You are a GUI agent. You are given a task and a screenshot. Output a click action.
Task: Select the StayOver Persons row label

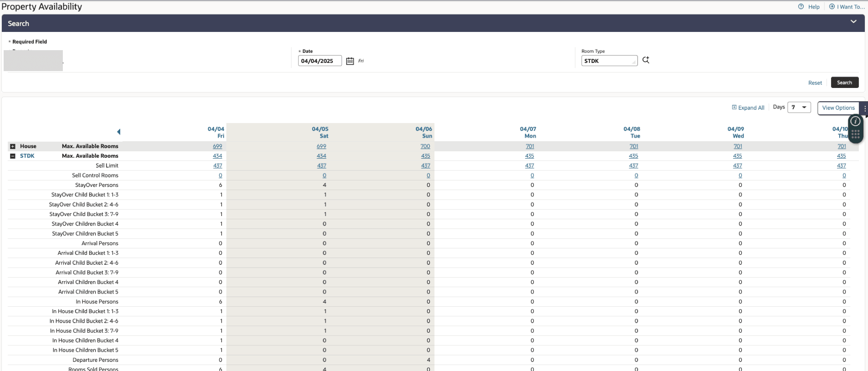[97, 185]
